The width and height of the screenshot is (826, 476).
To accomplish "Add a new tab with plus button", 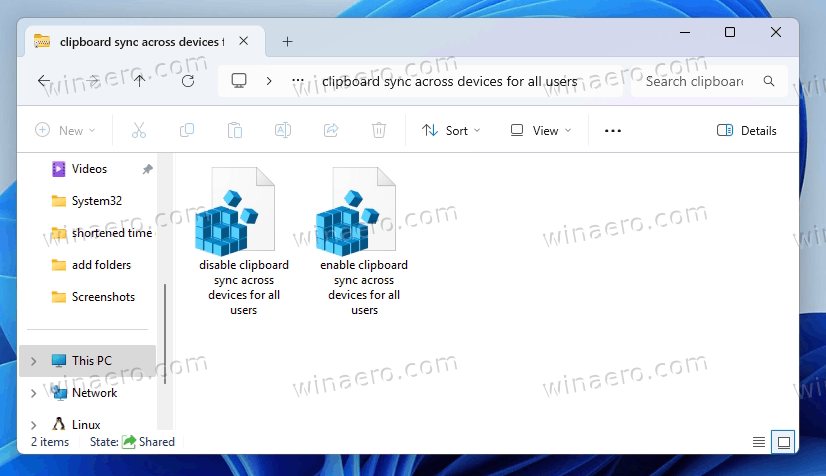I will coord(287,42).
